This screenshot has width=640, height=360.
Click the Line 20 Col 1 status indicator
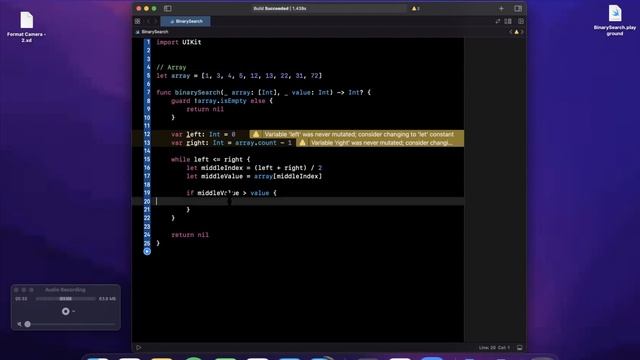(x=494, y=348)
